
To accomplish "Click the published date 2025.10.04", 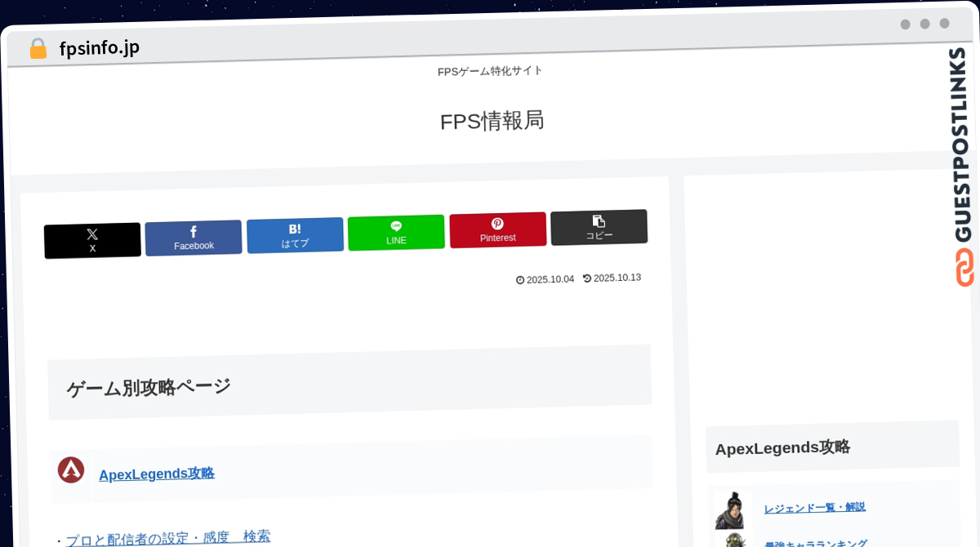I will pos(550,279).
